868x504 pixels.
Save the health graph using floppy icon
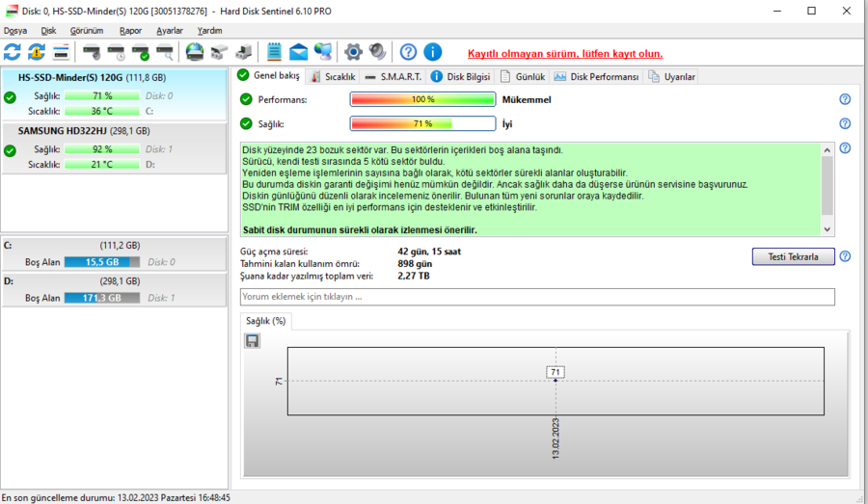253,341
